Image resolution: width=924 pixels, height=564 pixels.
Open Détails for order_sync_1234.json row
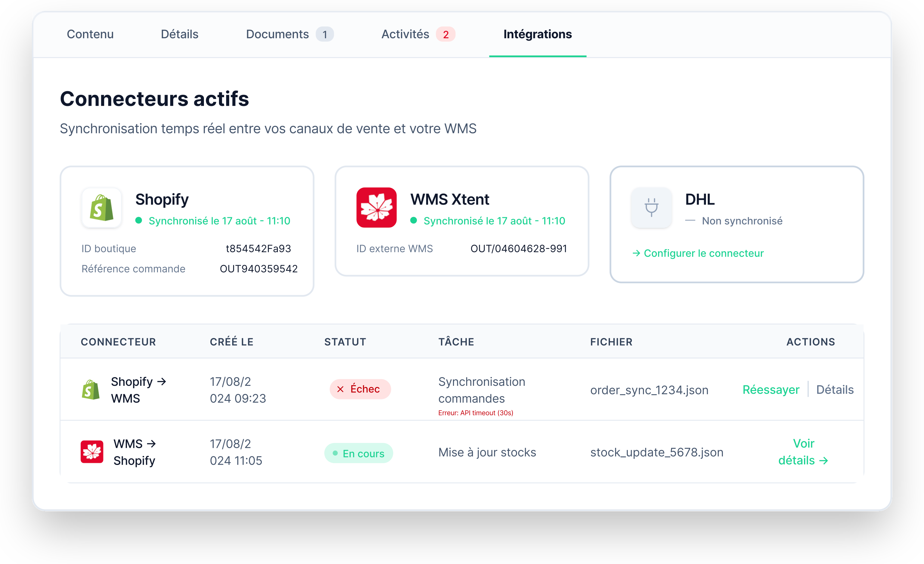(x=835, y=389)
